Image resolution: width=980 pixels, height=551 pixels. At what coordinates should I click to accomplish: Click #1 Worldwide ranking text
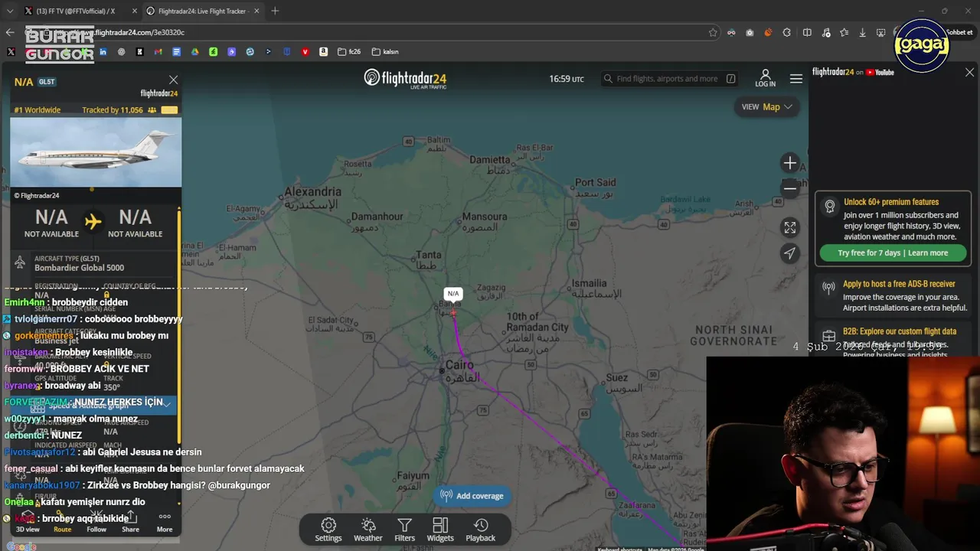pyautogui.click(x=38, y=110)
